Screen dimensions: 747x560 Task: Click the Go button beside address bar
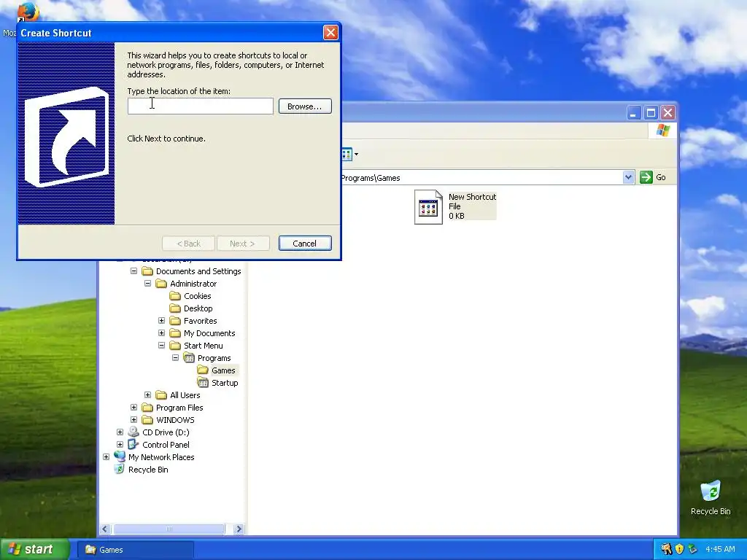[653, 177]
